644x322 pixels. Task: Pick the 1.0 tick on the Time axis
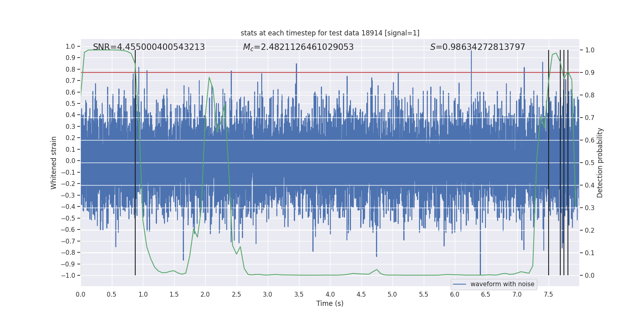click(143, 294)
